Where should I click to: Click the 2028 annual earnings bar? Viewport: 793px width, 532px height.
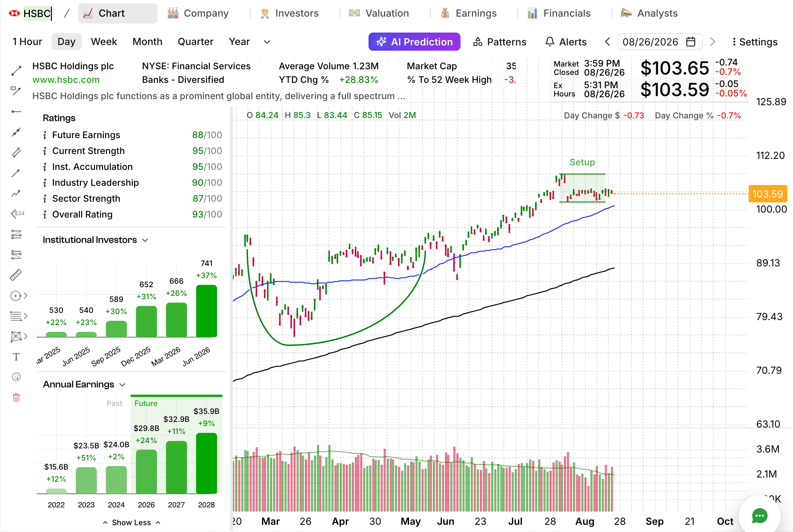pyautogui.click(x=206, y=463)
